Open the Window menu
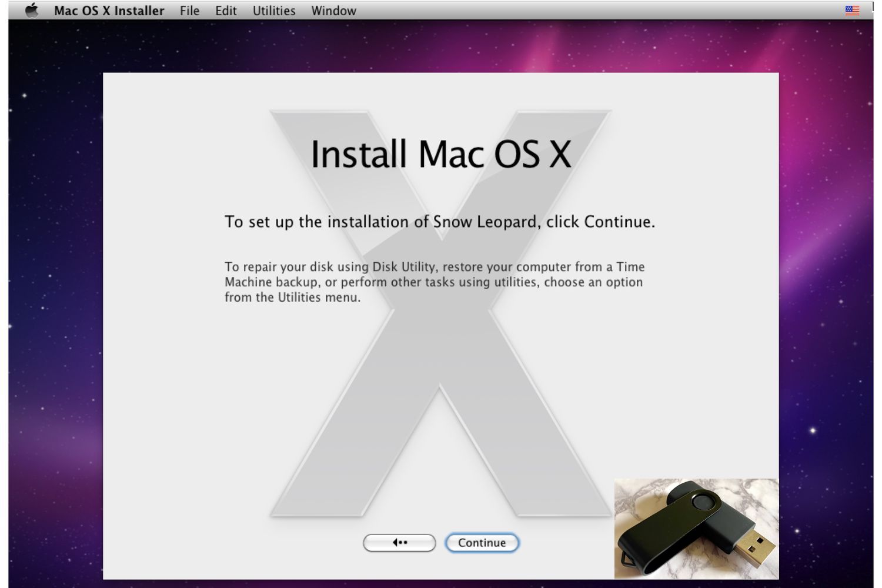Image resolution: width=882 pixels, height=588 pixels. (333, 11)
